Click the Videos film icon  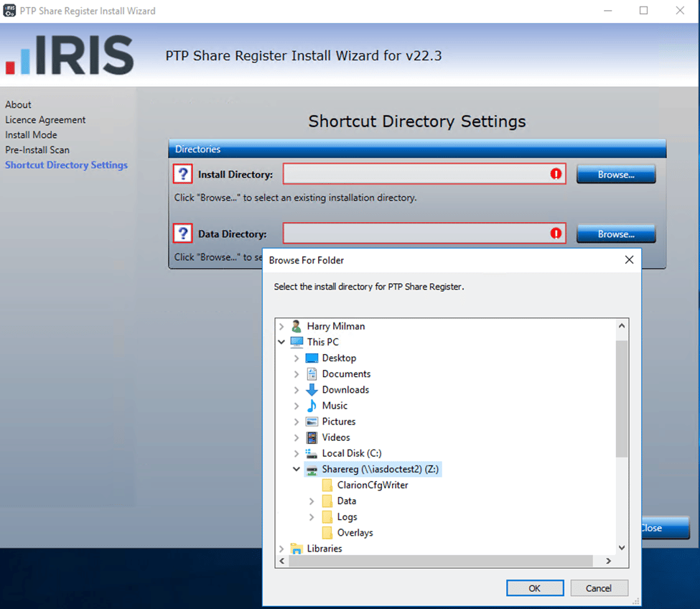point(312,437)
